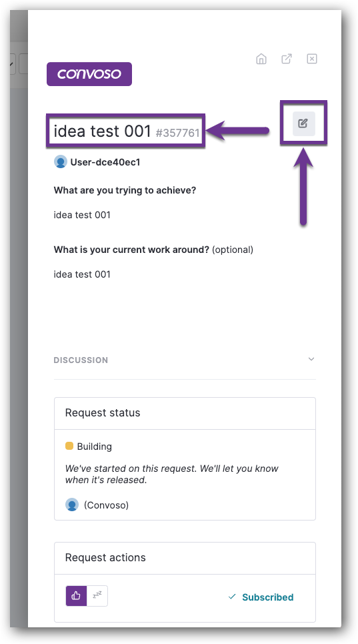358x644 pixels.
Task: Click the request number #357761
Action: 177,133
